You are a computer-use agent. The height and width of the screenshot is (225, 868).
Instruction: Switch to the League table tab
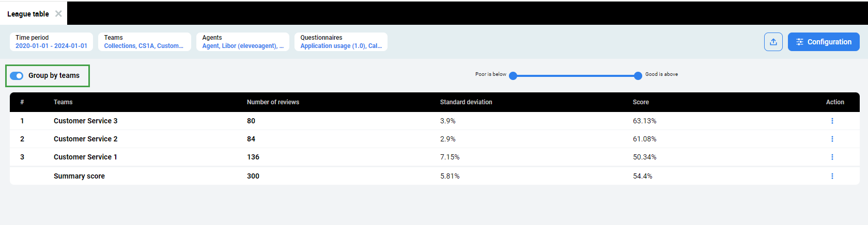coord(28,14)
